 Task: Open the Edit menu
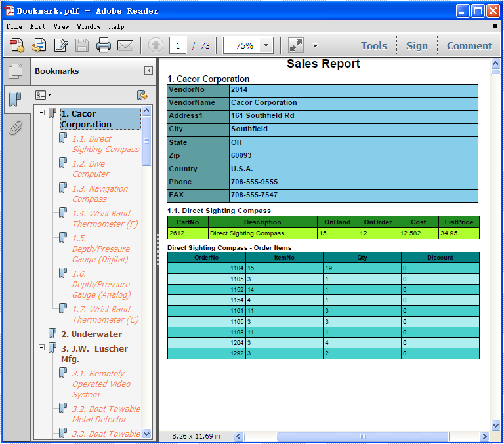click(x=37, y=26)
